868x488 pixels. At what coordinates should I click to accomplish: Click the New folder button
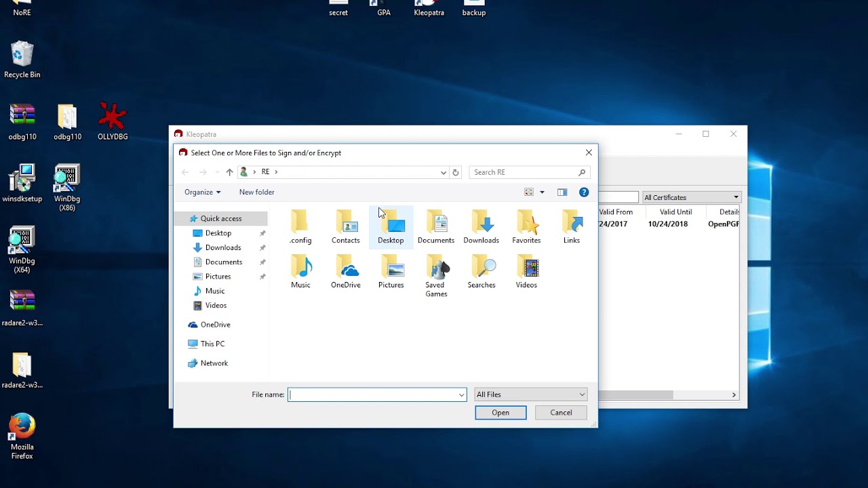pyautogui.click(x=257, y=192)
